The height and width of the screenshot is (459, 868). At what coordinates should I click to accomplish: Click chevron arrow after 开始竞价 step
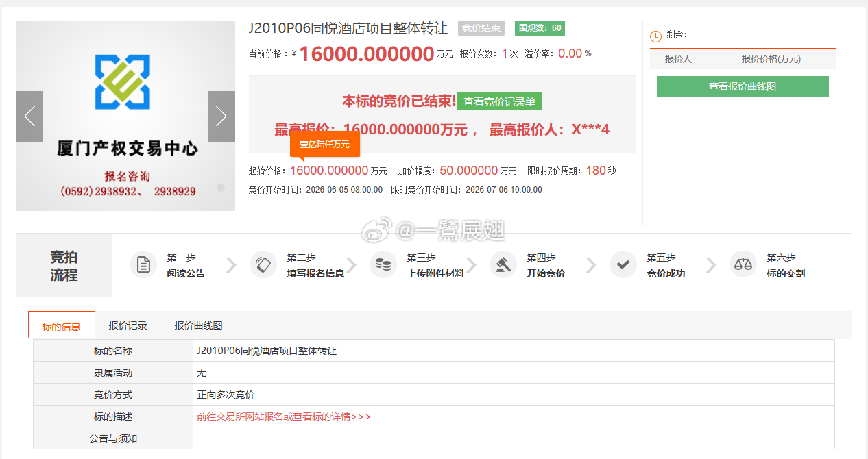pyautogui.click(x=591, y=265)
